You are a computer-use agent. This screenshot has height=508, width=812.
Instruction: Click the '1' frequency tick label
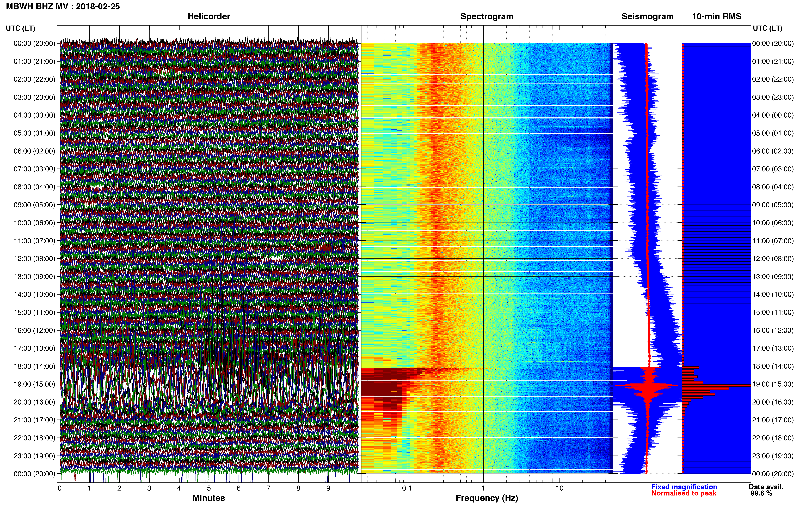click(x=483, y=488)
